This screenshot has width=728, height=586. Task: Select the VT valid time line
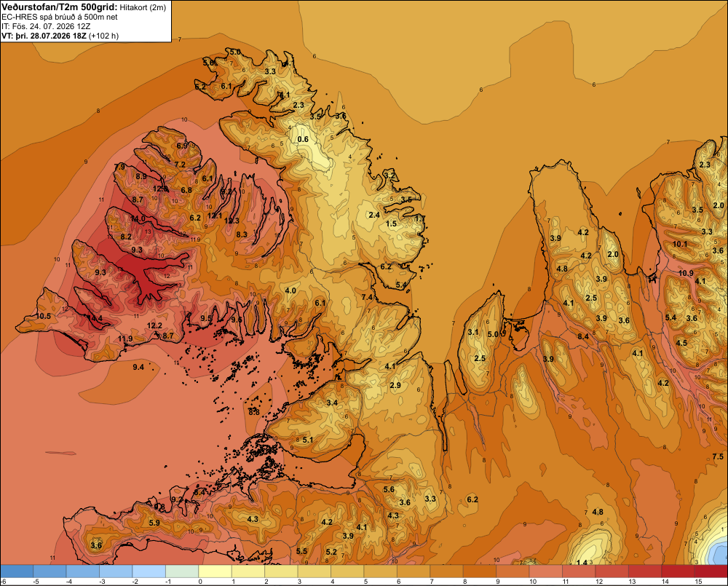coord(60,36)
